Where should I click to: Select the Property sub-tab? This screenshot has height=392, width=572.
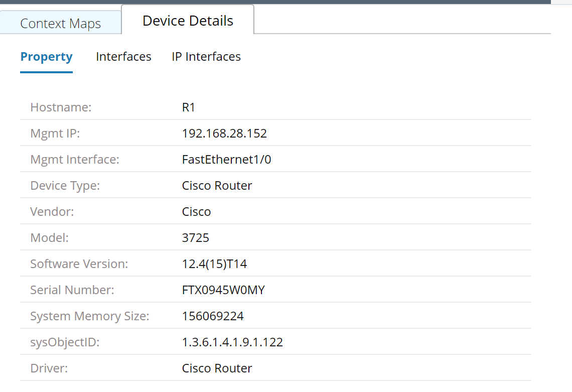(46, 57)
